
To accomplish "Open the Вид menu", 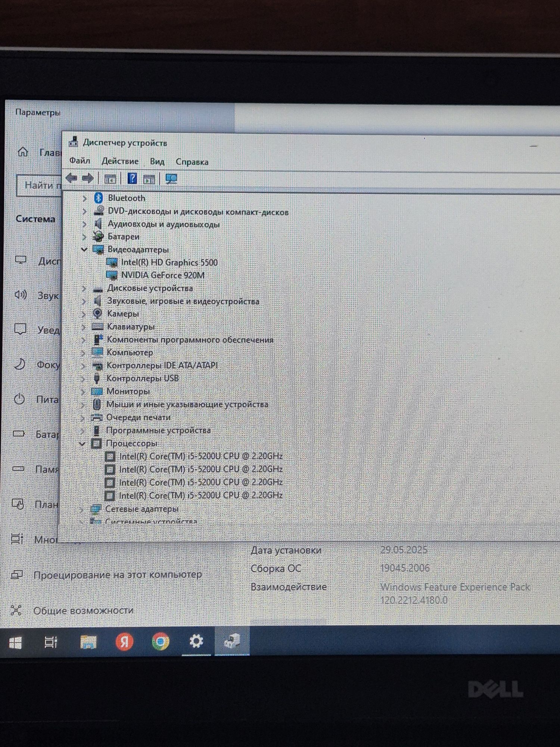I will (157, 161).
